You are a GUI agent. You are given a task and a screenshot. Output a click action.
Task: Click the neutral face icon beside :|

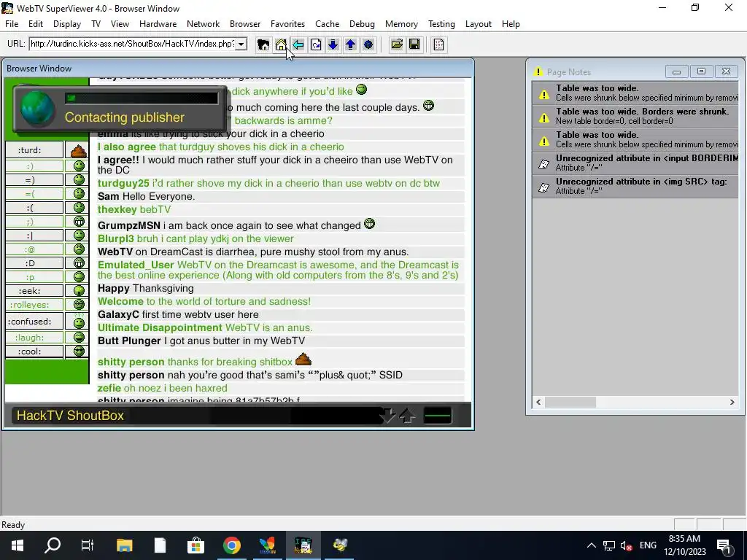click(x=79, y=236)
